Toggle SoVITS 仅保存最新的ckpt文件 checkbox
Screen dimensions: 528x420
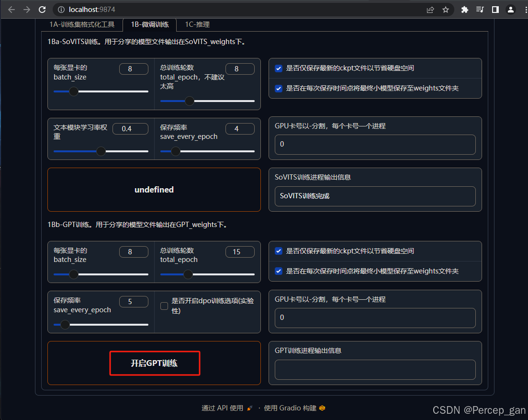tap(279, 68)
